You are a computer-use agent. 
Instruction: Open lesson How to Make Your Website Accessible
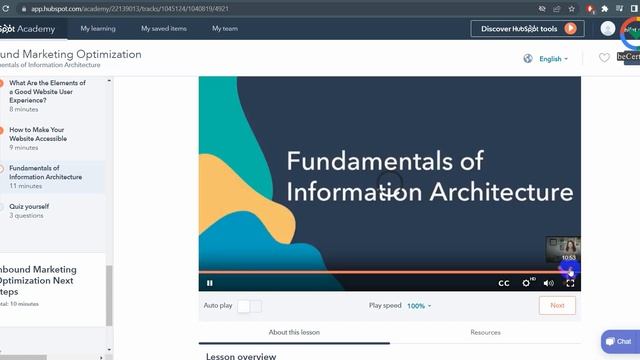(x=38, y=134)
